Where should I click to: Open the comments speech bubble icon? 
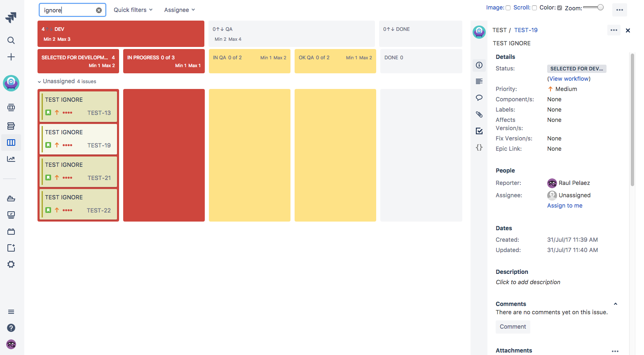pyautogui.click(x=479, y=98)
